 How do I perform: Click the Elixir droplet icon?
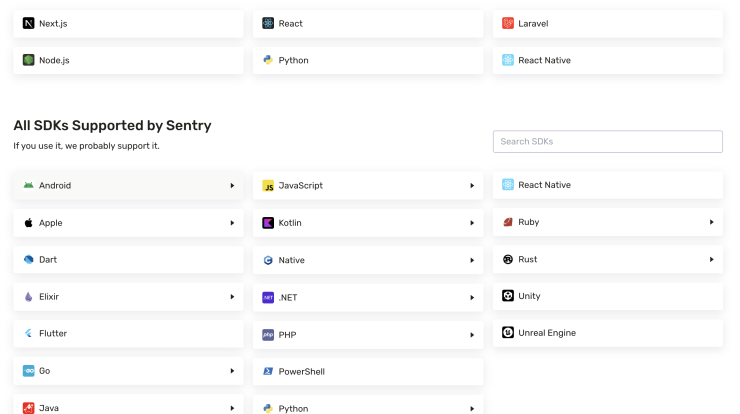point(28,297)
